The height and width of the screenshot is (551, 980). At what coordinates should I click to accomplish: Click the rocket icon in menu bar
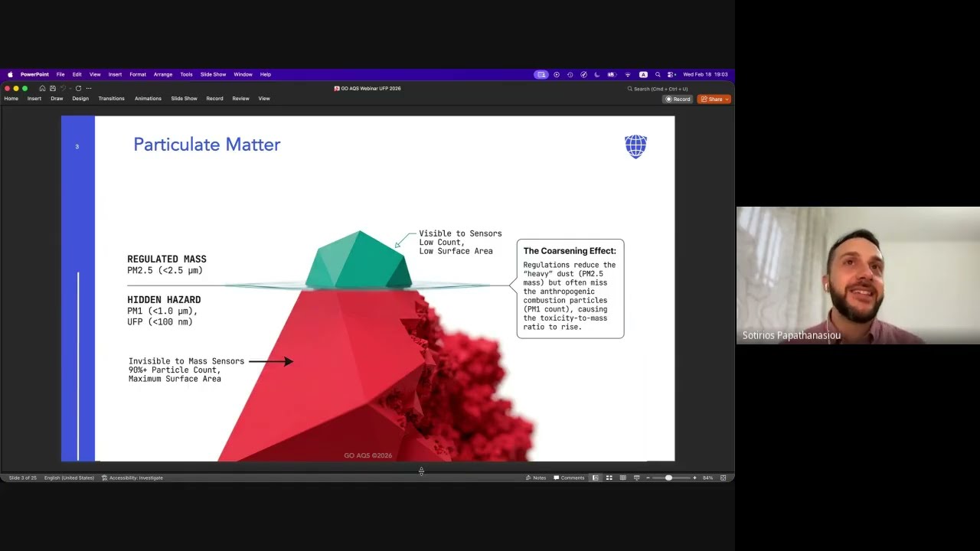(583, 74)
